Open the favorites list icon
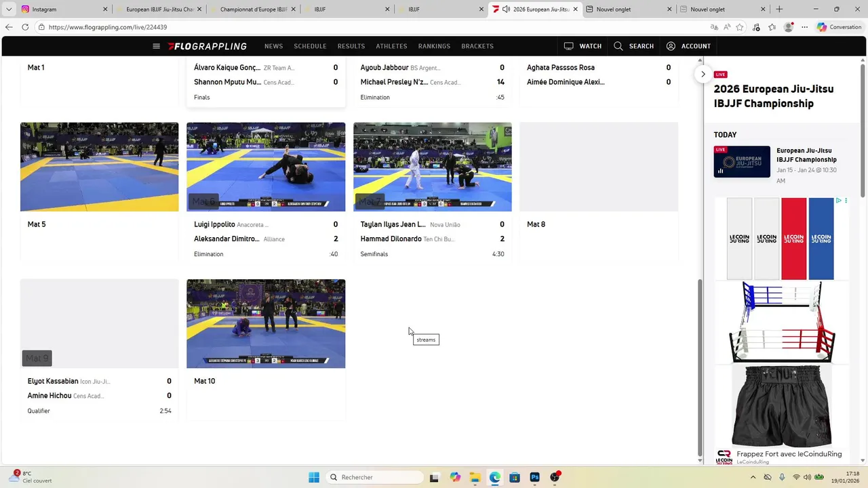Viewport: 868px width, 488px height. [772, 27]
